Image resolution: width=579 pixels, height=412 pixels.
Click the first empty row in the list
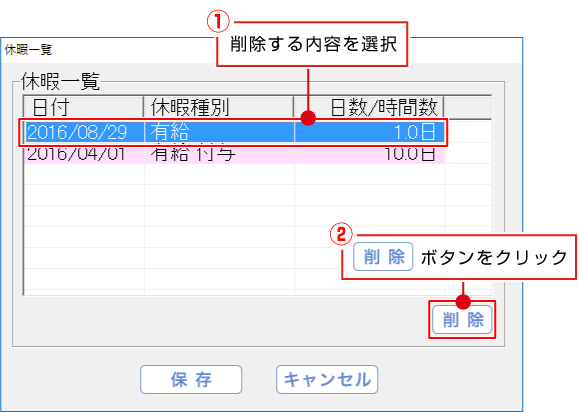tap(257, 174)
